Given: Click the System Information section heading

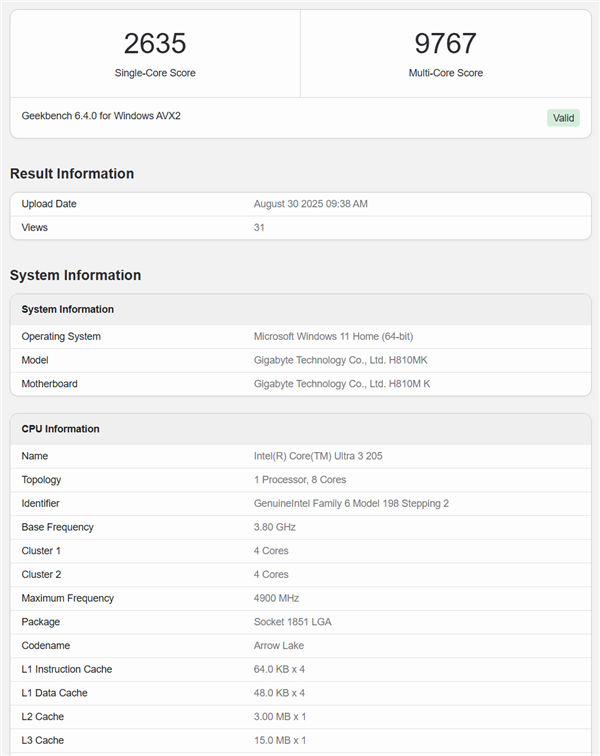Looking at the screenshot, I should pos(75,275).
